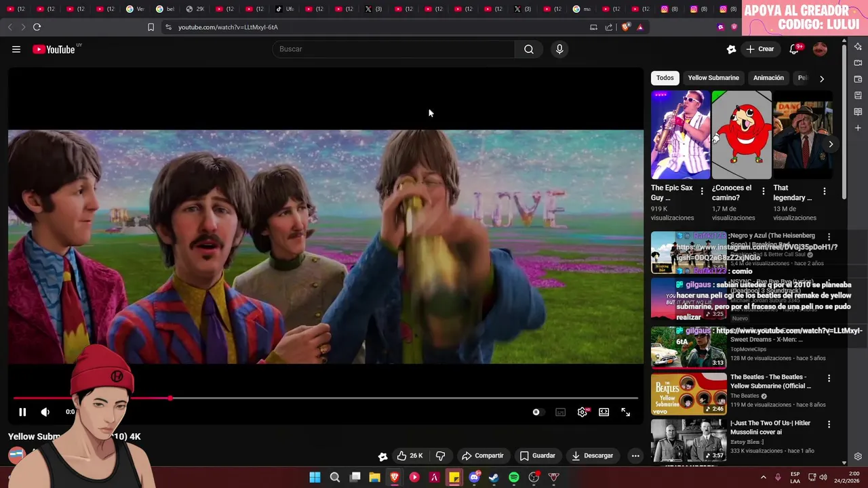Open the Sweet Dreams X-Men video thumbnail
868x488 pixels.
(689, 347)
